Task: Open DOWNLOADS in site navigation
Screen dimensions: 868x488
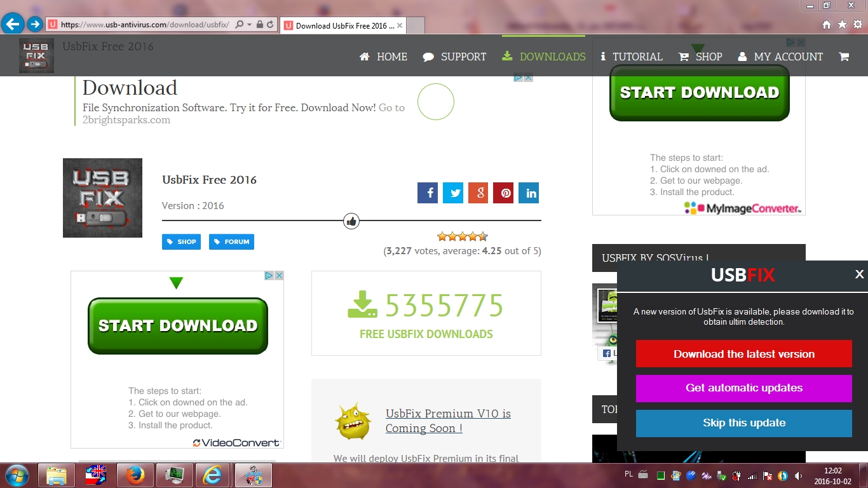Action: pyautogui.click(x=543, y=57)
